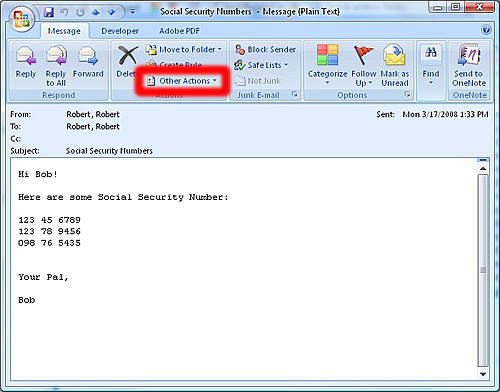Image resolution: width=500 pixels, height=392 pixels.
Task: Redo using the Quick Access toolbar icon
Action: (80, 12)
